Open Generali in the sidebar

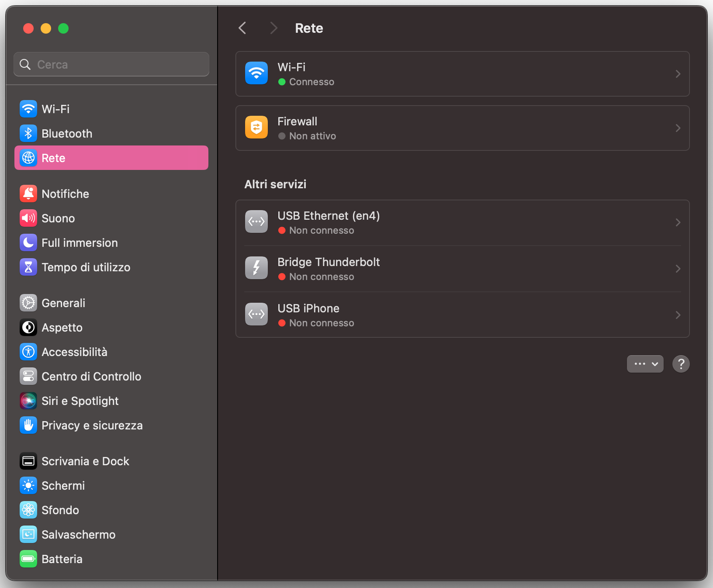[x=63, y=303]
